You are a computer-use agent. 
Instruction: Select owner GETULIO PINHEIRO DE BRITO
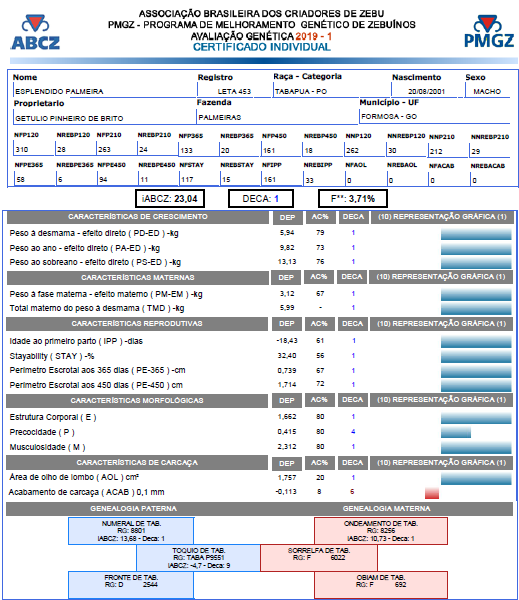coord(69,119)
